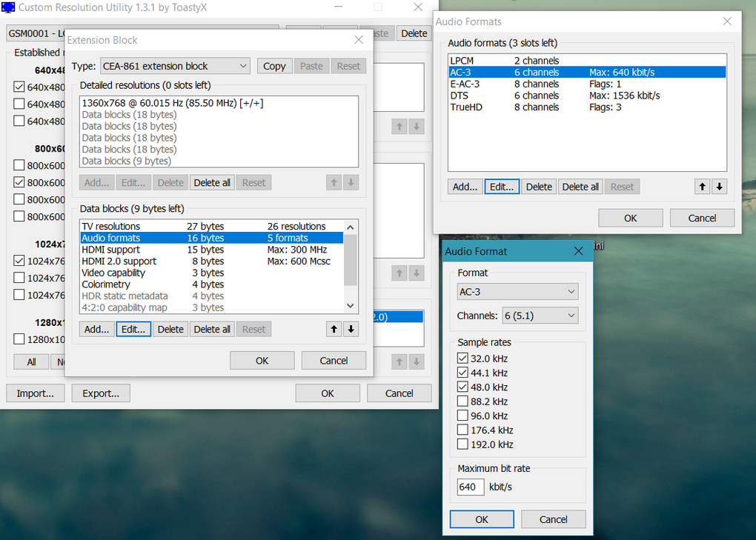Edit the selected data block
The height and width of the screenshot is (540, 756).
point(133,329)
